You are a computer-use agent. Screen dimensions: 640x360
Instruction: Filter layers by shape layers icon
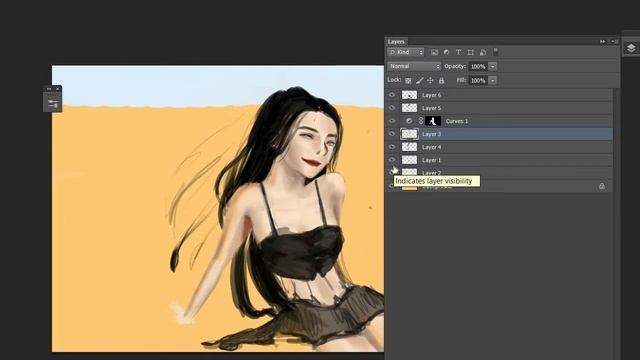[471, 52]
